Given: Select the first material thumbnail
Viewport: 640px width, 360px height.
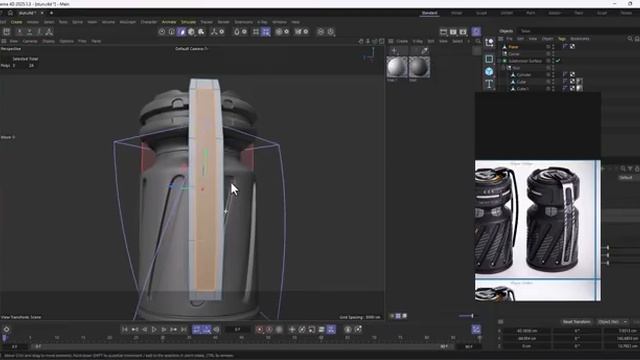Looking at the screenshot, I should click(x=397, y=67).
